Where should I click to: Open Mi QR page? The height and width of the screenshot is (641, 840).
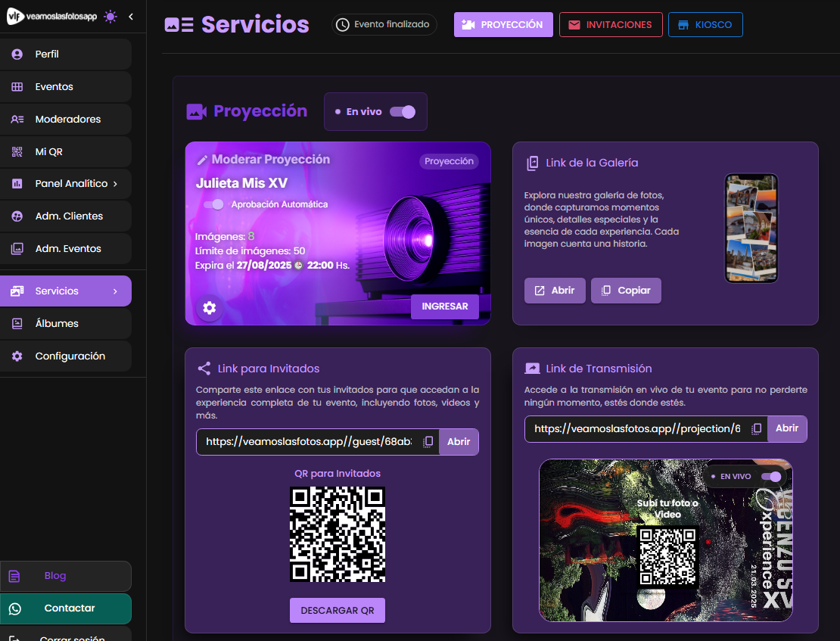pyautogui.click(x=65, y=151)
